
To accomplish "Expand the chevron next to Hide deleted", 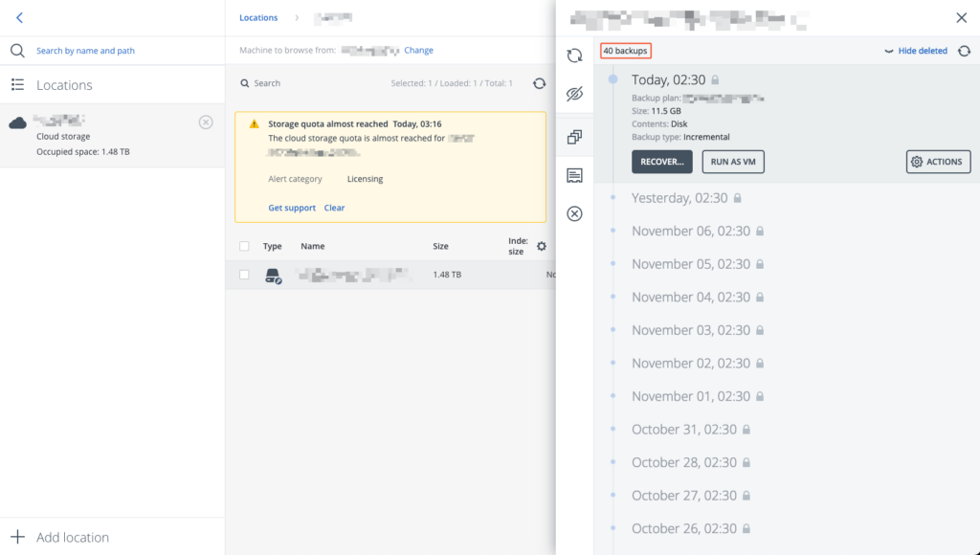I will (x=888, y=51).
